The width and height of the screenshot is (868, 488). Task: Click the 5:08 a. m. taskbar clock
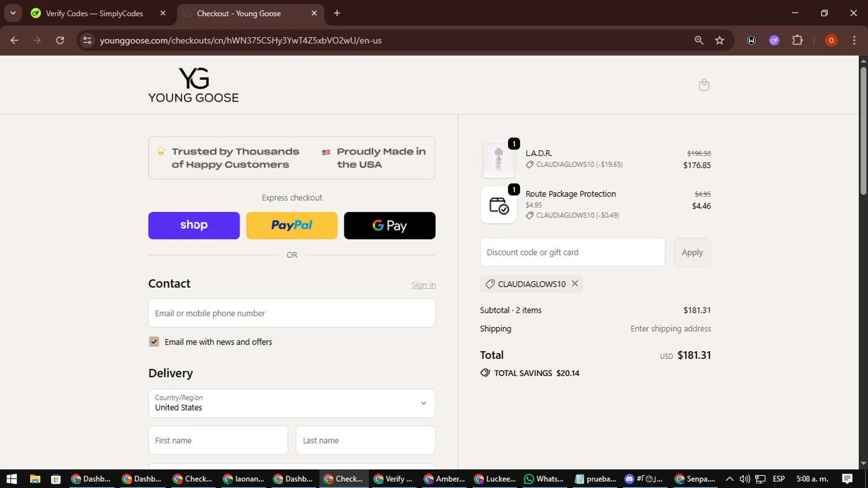(x=812, y=479)
